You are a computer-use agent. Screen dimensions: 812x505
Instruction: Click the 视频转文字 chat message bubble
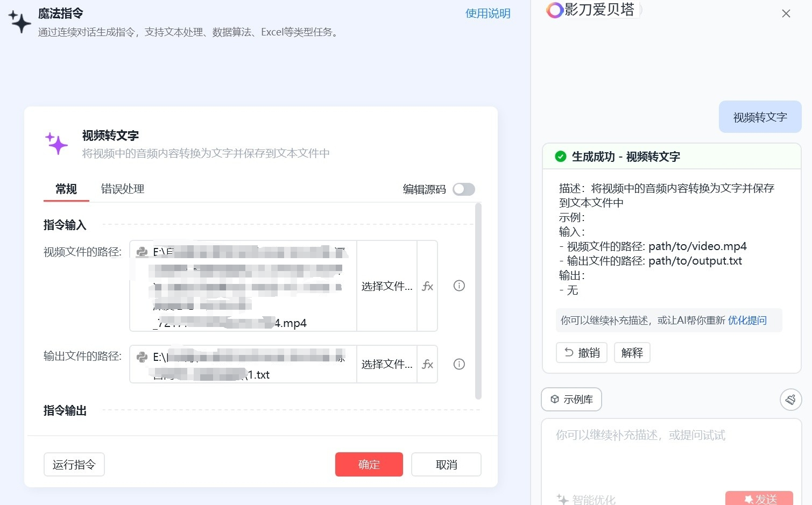760,117
